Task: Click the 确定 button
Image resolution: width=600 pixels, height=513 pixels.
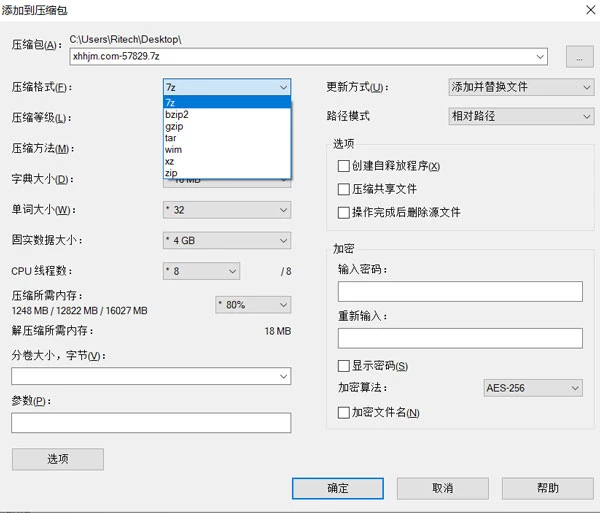Action: (x=338, y=488)
